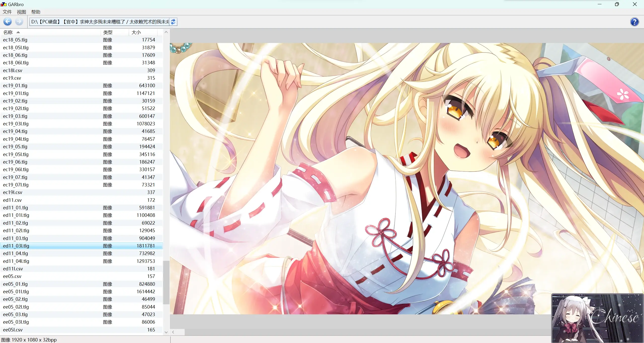
Task: Click the file list vertical scrollbar thumb
Action: [x=166, y=282]
